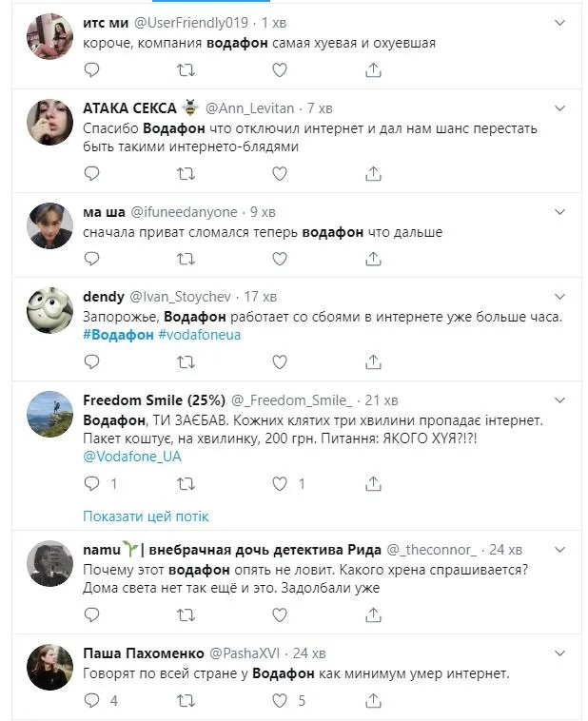
Task: Share Ivan_Stoychev's tweet about Запорожье
Action: coord(374,361)
